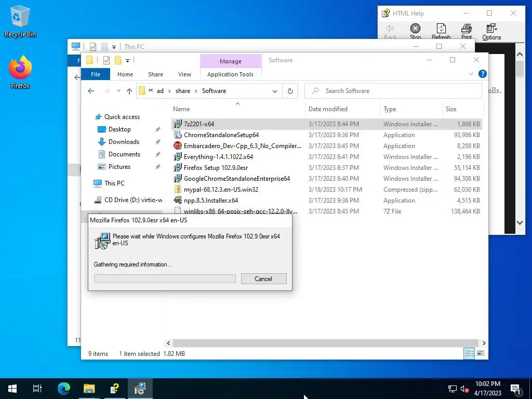This screenshot has width=532, height=399.
Task: Open the Application Tools tab
Action: [230, 74]
